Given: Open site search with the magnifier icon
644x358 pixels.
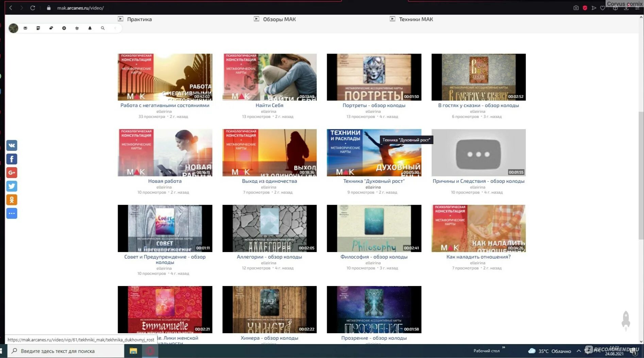Looking at the screenshot, I should point(103,28).
